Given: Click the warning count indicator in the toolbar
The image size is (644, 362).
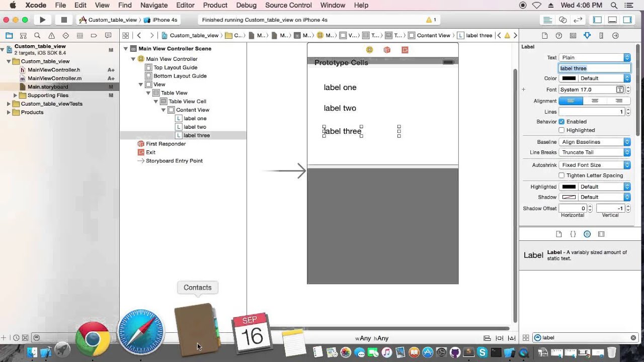Looking at the screenshot, I should tap(431, 20).
